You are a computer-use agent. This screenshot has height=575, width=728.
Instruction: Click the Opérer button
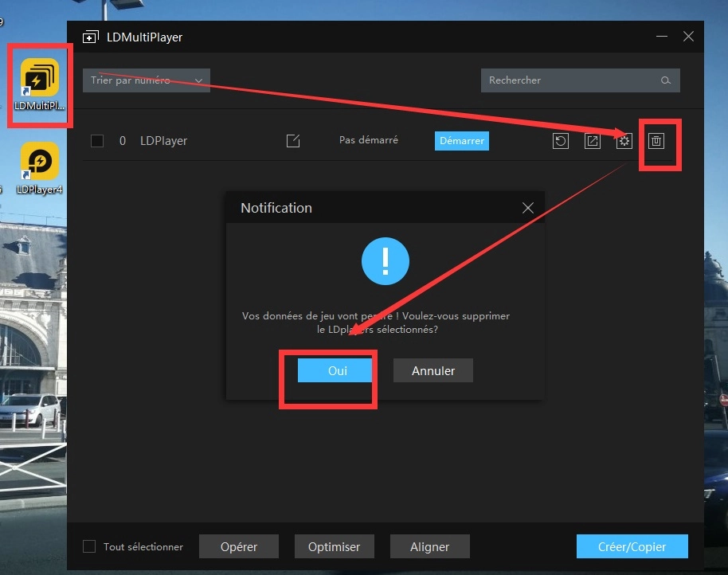(x=239, y=546)
